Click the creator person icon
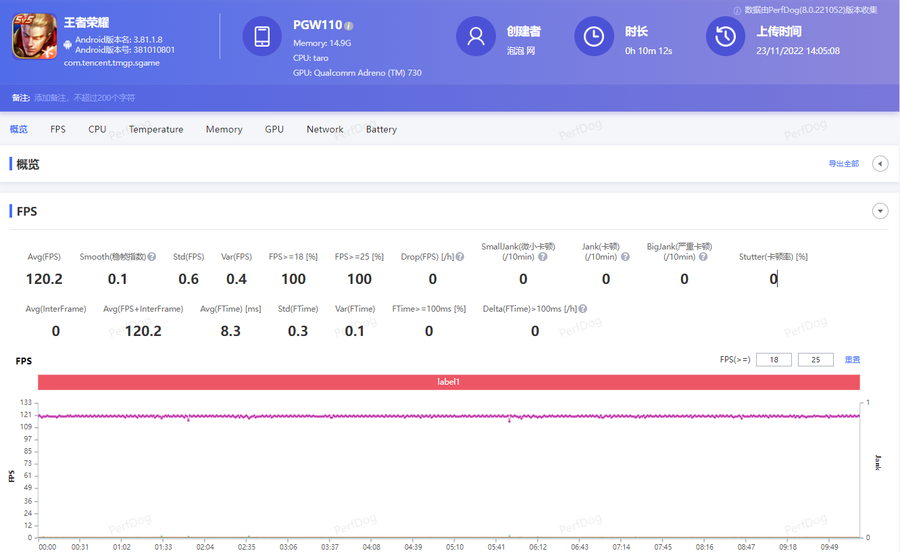 pyautogui.click(x=476, y=37)
